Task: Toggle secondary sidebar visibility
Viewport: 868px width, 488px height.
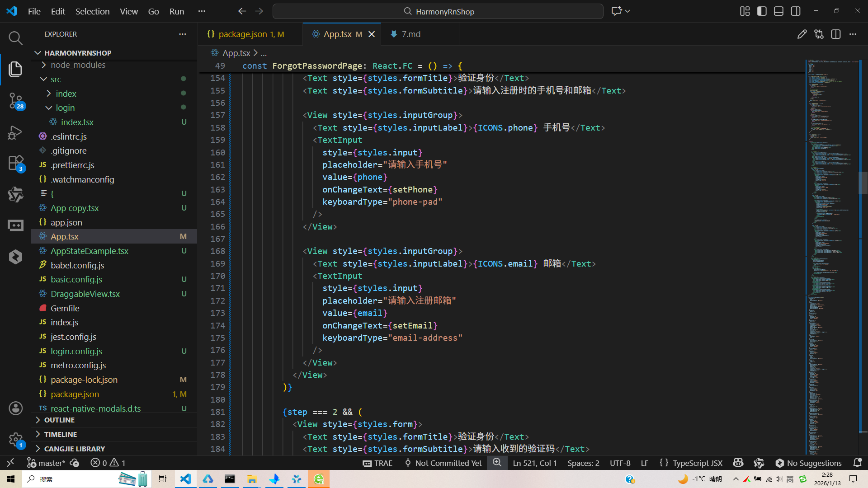Action: coord(796,11)
